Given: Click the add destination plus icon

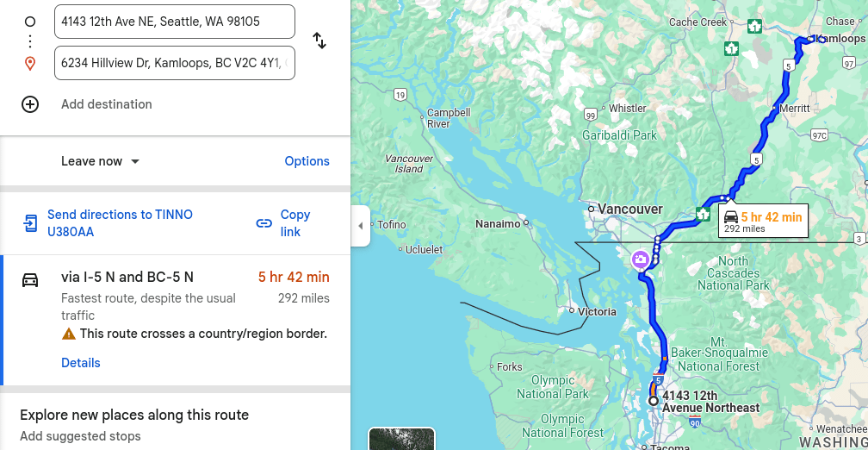Looking at the screenshot, I should pyautogui.click(x=30, y=104).
